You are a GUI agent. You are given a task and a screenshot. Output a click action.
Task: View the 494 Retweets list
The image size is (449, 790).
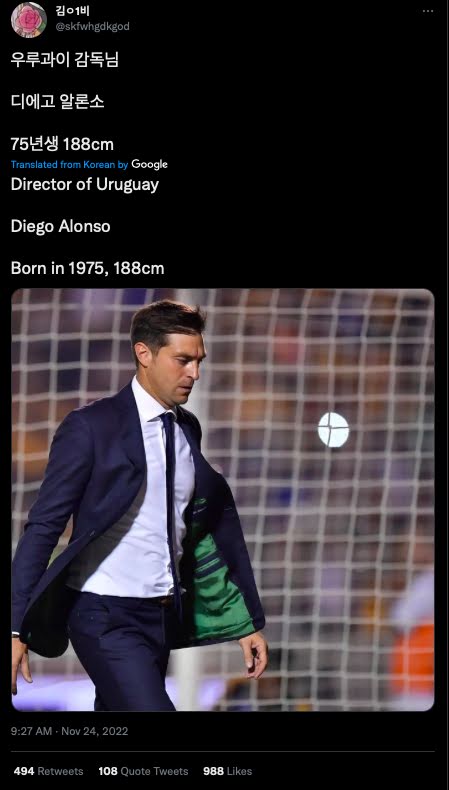coord(48,771)
